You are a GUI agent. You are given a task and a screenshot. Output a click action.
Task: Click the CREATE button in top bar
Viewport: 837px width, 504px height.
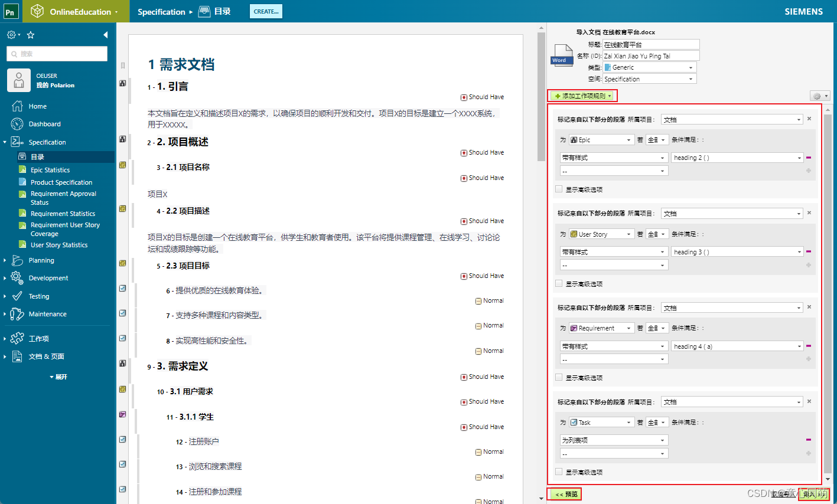[265, 11]
